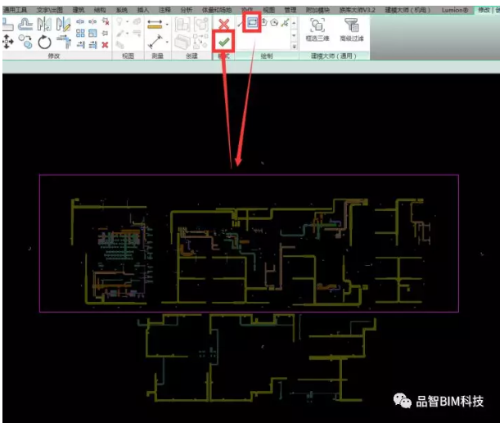Select the Scale tool

coord(92,33)
